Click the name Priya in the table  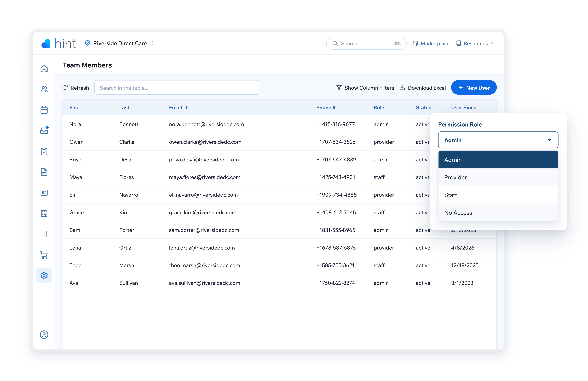pos(75,160)
